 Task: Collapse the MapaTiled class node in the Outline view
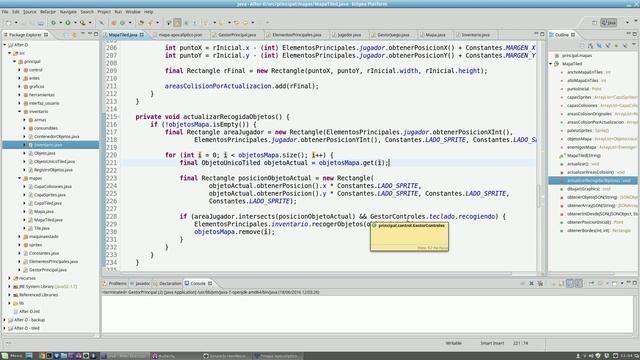[551, 64]
